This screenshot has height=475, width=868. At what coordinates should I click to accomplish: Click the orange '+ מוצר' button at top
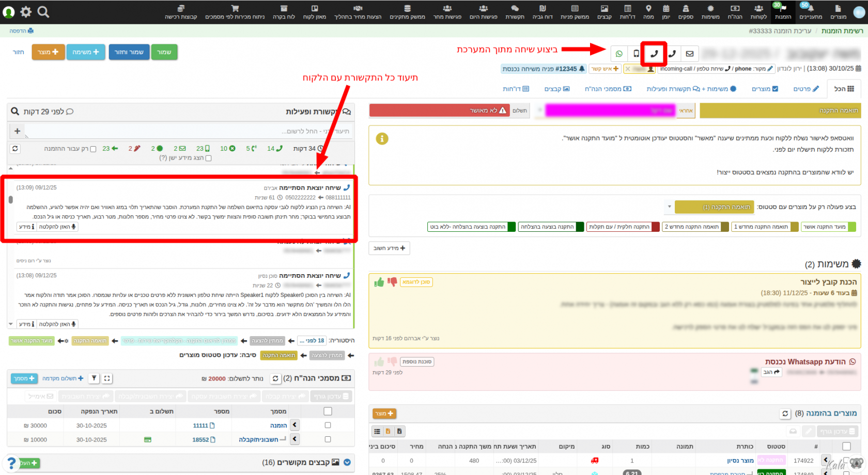pyautogui.click(x=48, y=52)
